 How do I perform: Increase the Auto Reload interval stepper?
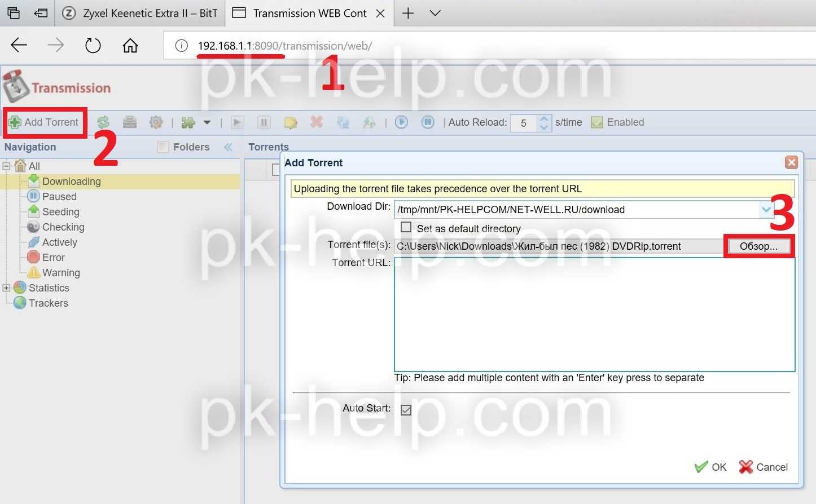click(543, 118)
